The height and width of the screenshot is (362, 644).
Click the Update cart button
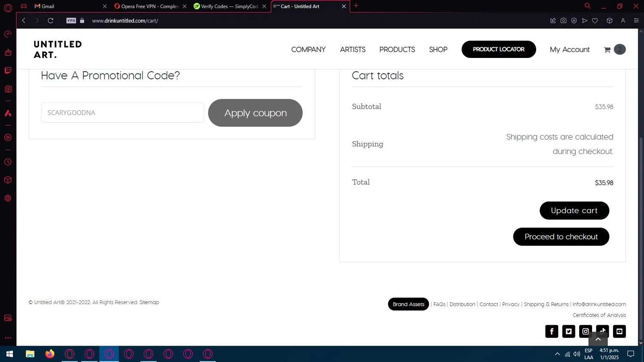[574, 211]
